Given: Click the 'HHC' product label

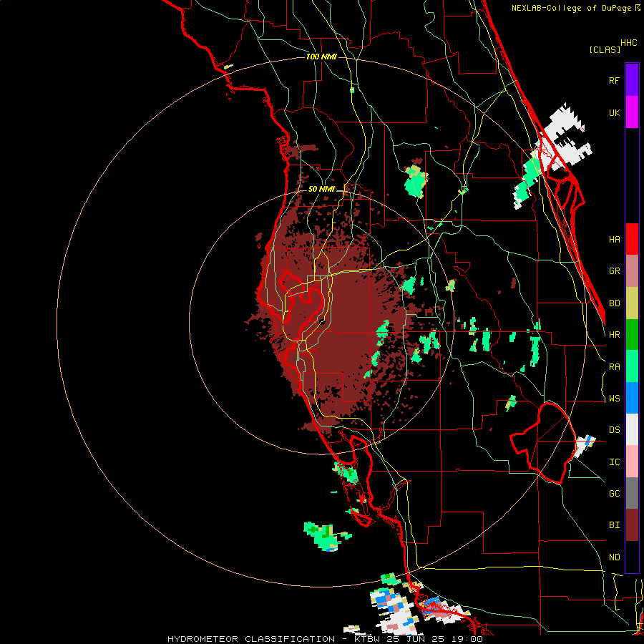Looking at the screenshot, I should [x=629, y=43].
